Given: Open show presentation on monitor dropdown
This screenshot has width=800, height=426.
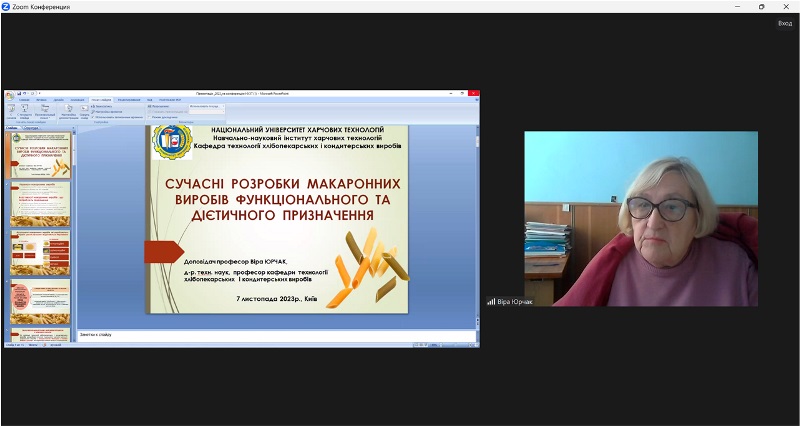Looking at the screenshot, I should [x=207, y=112].
